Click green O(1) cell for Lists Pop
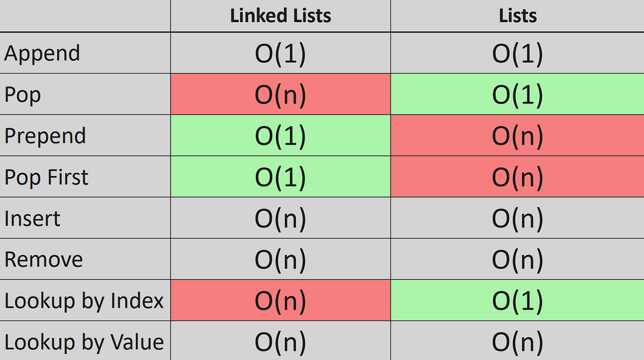644x360 pixels. coord(518,94)
